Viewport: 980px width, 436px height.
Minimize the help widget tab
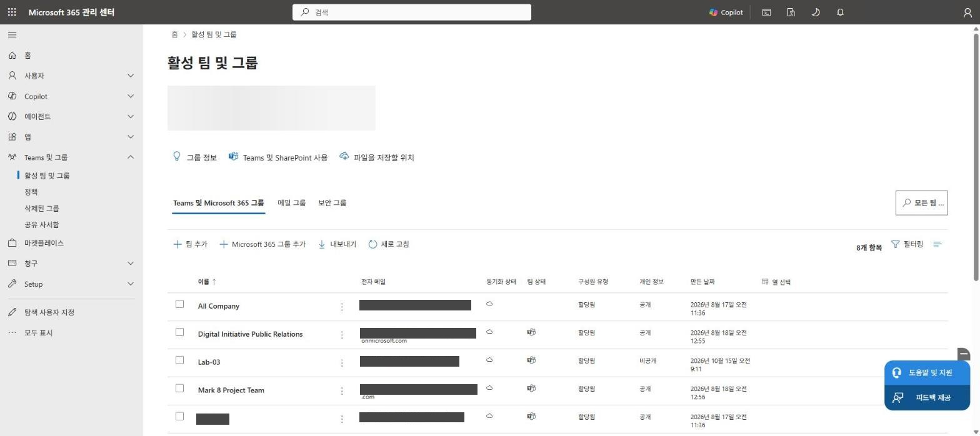tap(964, 354)
